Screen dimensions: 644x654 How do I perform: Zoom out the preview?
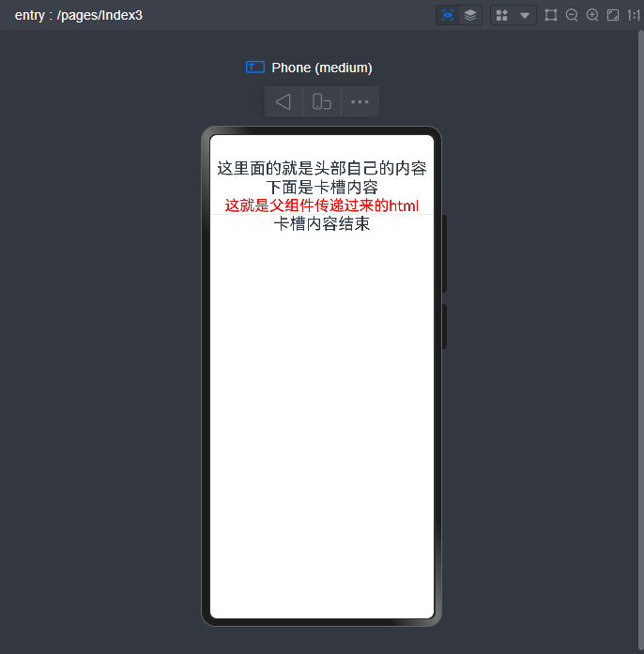coord(572,15)
